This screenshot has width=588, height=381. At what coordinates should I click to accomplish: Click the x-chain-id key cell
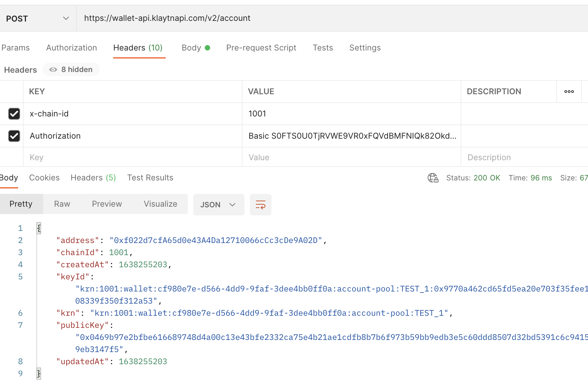(133, 114)
